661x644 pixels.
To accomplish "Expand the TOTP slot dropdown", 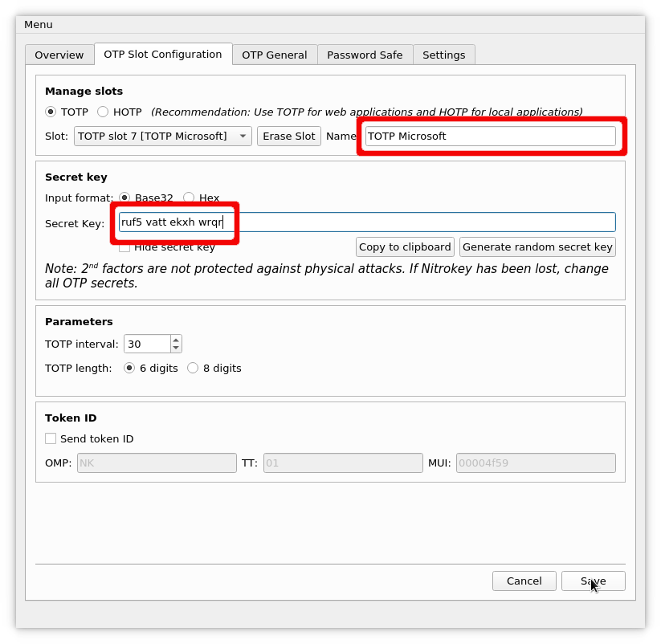I will pyautogui.click(x=162, y=137).
